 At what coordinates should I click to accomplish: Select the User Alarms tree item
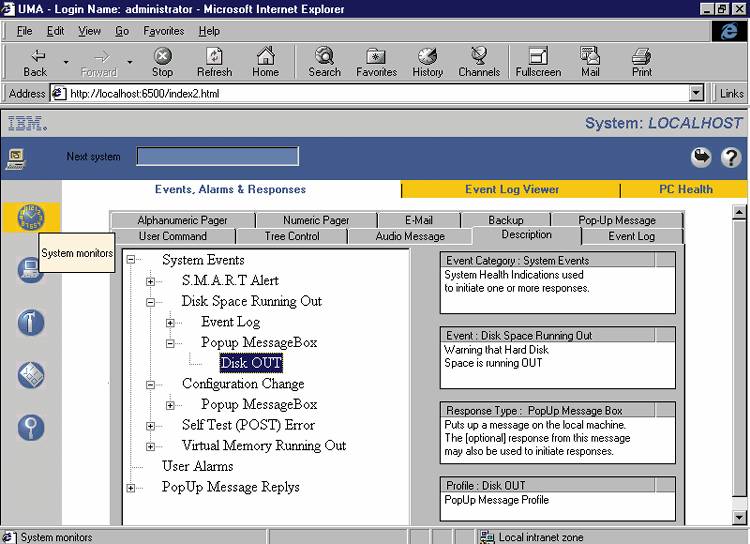point(197,466)
